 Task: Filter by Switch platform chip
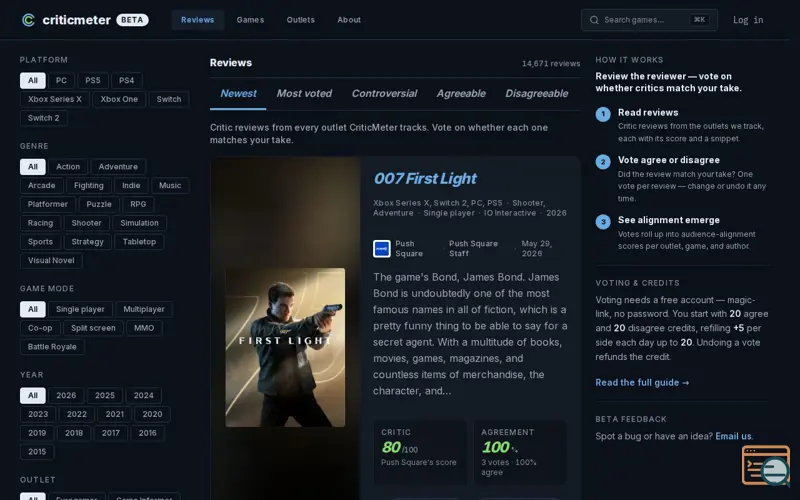coord(169,99)
